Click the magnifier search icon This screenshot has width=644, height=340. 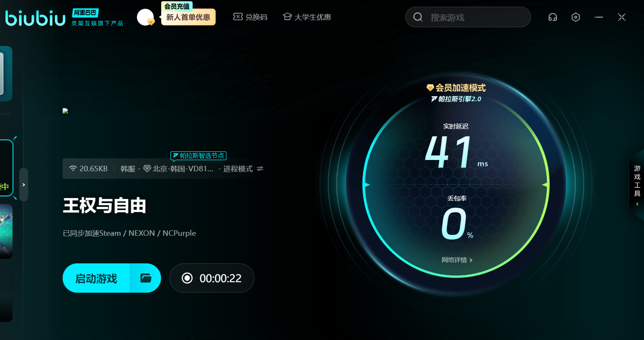click(418, 17)
